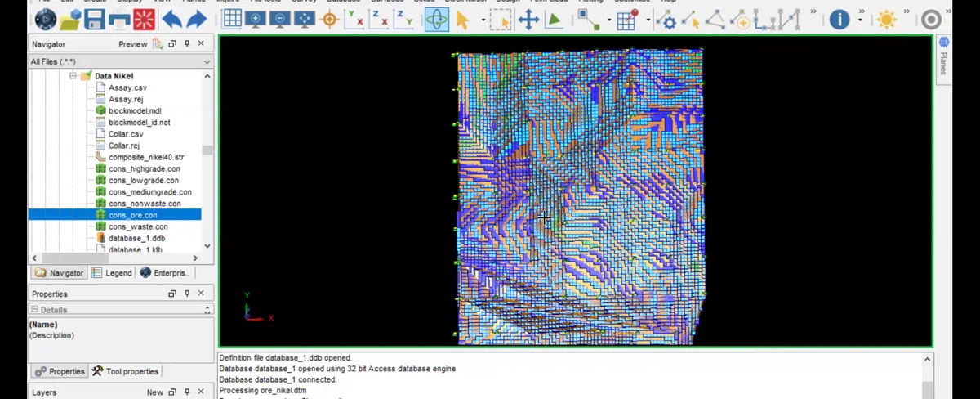This screenshot has width=980, height=399.
Task: Select cons_highgrade.con file
Action: pyautogui.click(x=144, y=168)
